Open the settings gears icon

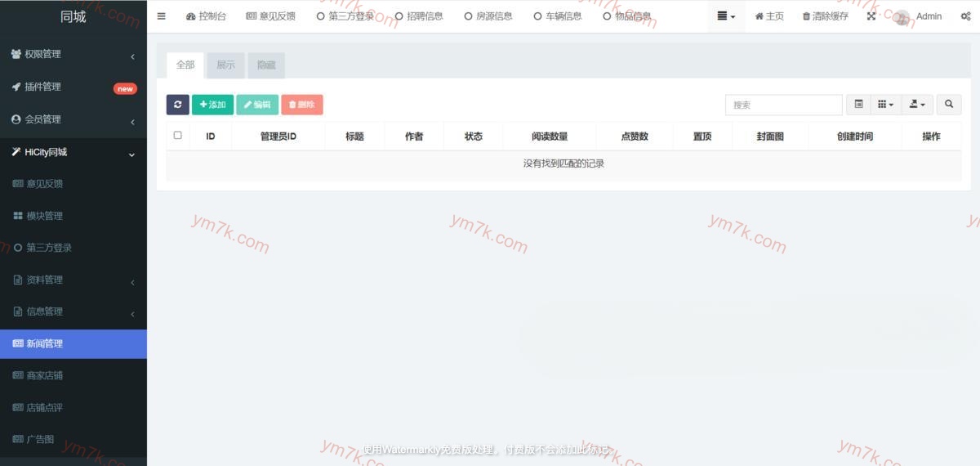965,16
